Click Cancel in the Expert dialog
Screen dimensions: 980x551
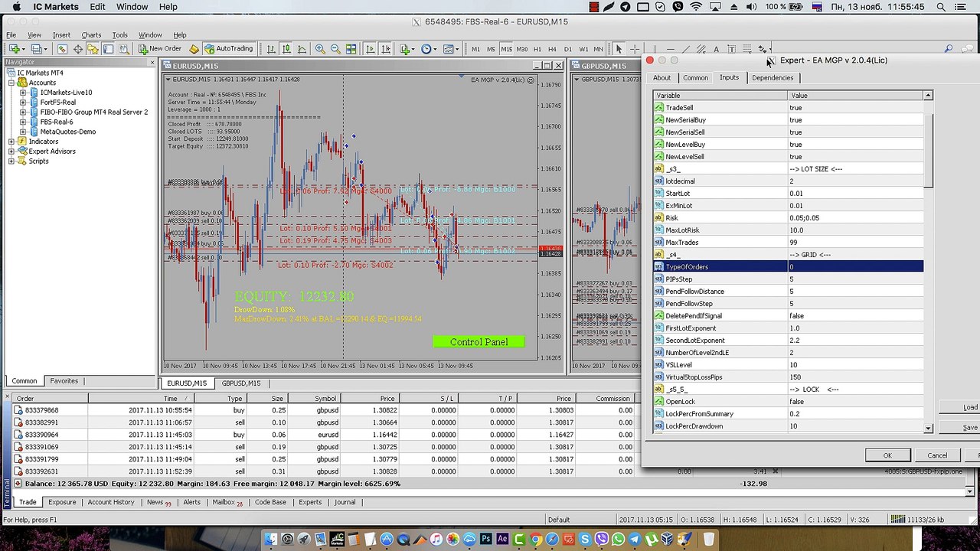tap(937, 455)
